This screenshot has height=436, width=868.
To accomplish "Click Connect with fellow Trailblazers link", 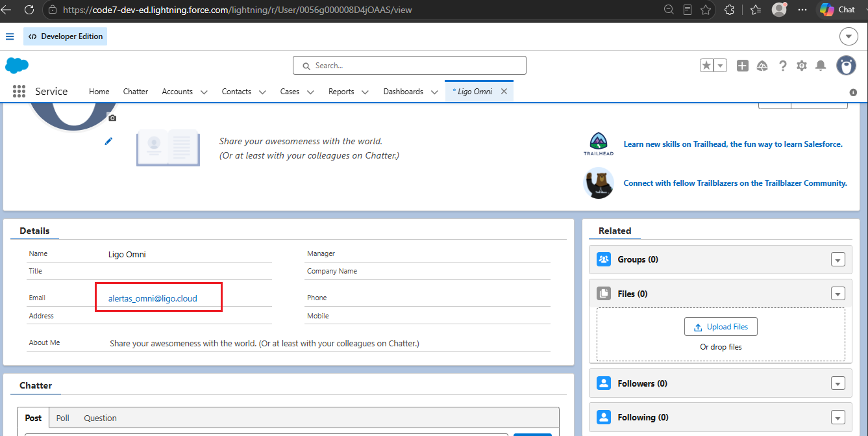I will 735,183.
